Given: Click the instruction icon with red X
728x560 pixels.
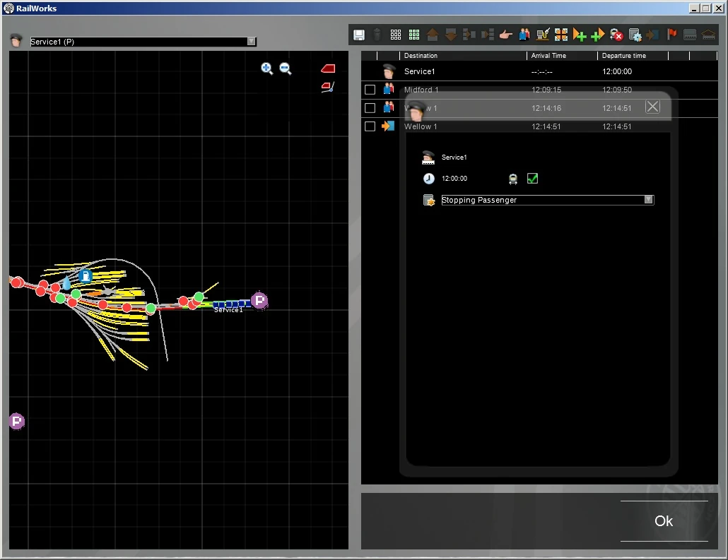Looking at the screenshot, I should [x=616, y=35].
